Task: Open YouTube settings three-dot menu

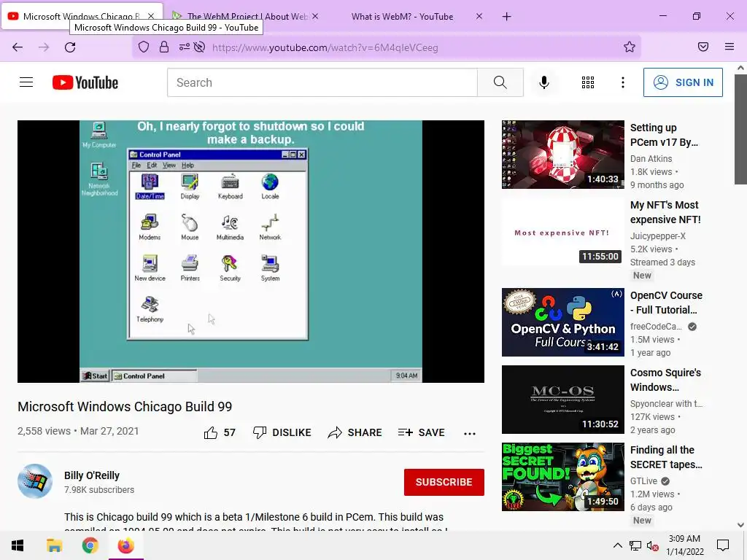Action: [x=623, y=82]
